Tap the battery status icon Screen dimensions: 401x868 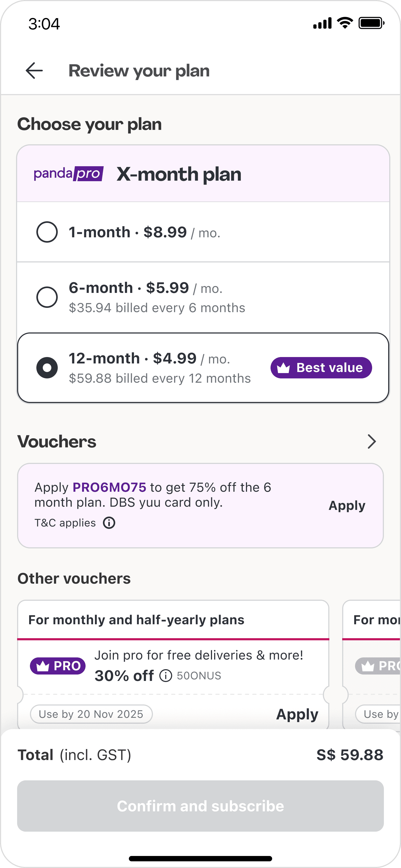(x=371, y=23)
